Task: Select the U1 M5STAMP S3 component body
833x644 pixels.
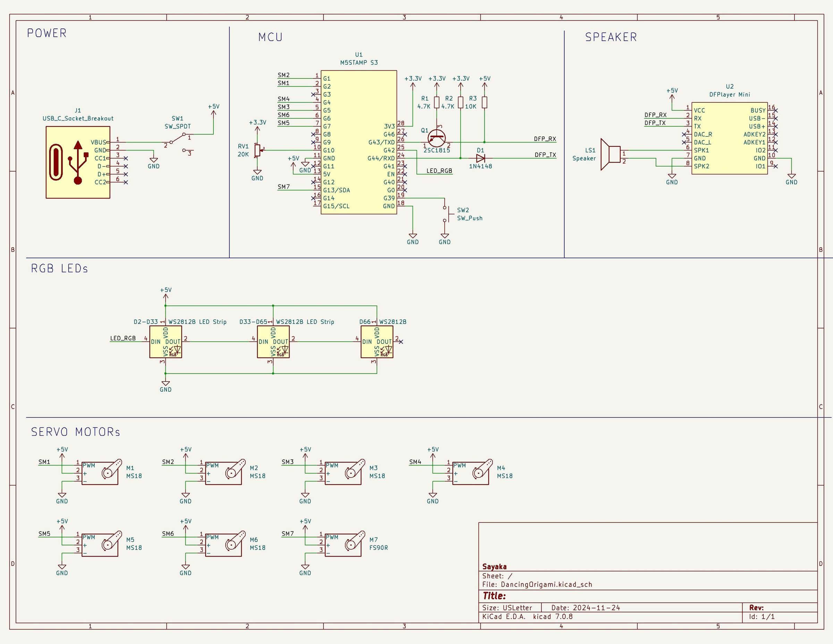Action: point(359,142)
